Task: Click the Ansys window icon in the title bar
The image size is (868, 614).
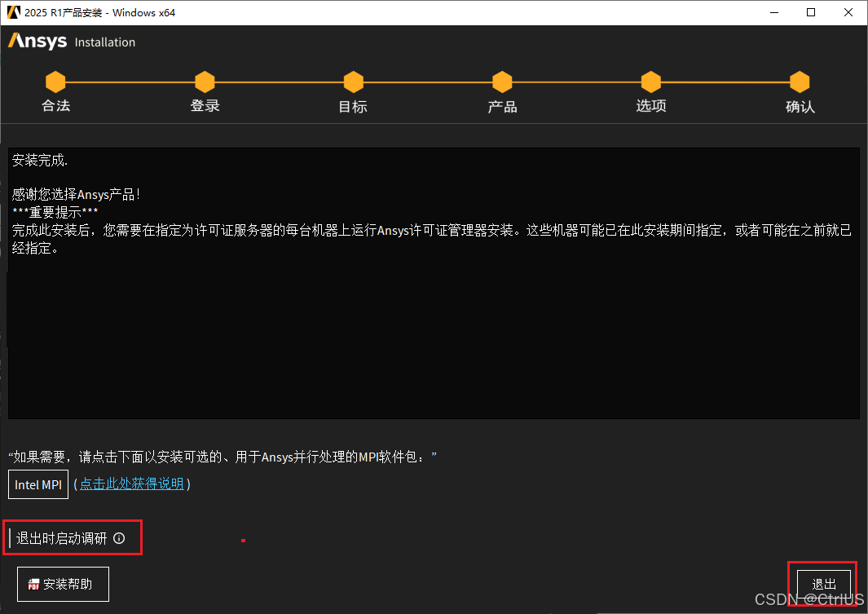Action: click(13, 12)
